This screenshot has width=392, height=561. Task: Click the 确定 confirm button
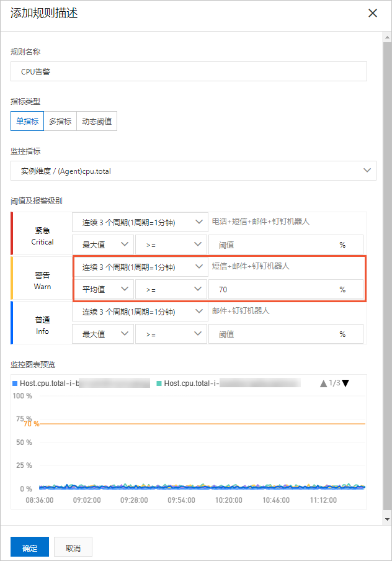pos(29,547)
